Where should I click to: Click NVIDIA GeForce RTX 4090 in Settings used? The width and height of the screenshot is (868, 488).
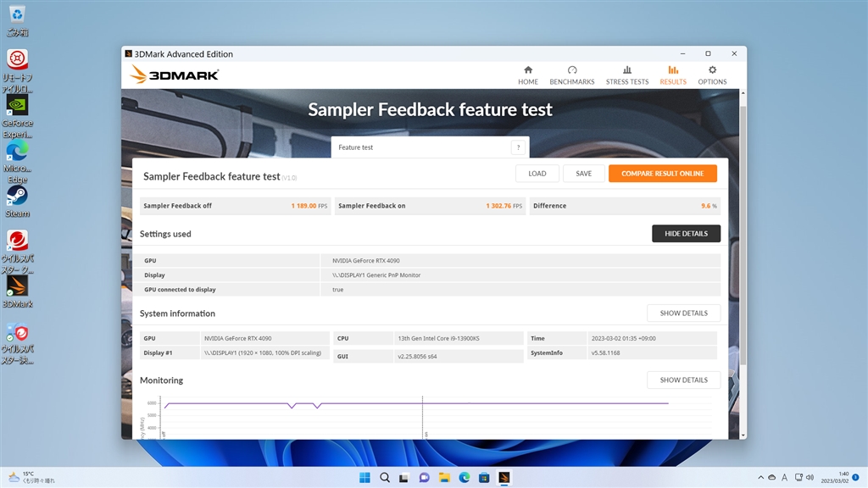366,261
